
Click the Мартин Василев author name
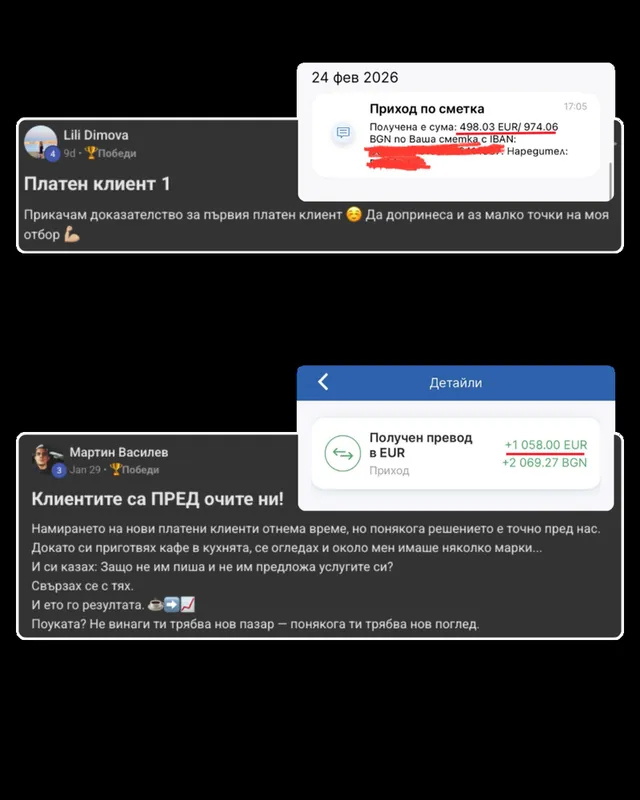[119, 452]
